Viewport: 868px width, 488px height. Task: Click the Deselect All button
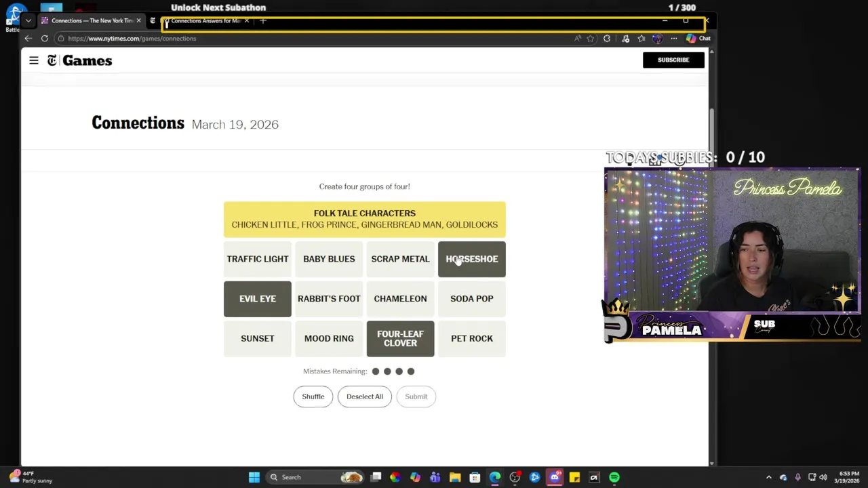click(x=365, y=396)
